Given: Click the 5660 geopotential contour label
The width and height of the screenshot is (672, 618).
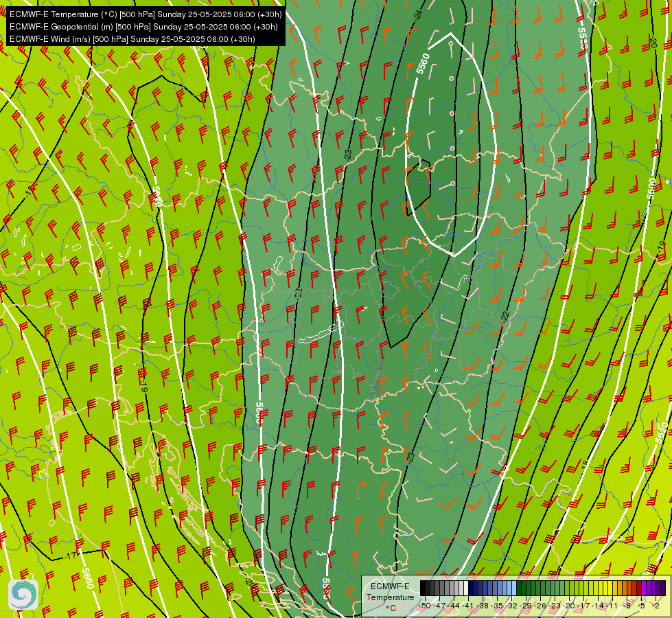Looking at the screenshot, I should tap(87, 578).
